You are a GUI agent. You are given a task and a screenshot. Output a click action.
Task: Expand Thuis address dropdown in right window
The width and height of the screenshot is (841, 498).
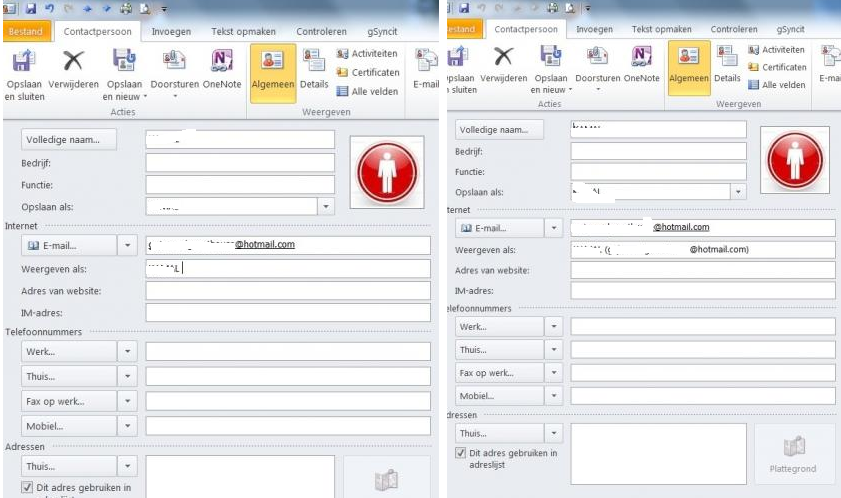tap(554, 433)
